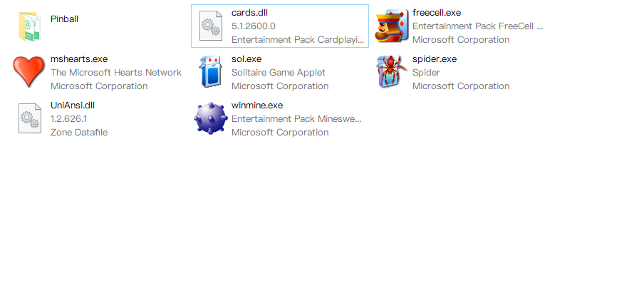Select the red heart mshearts icon
The height and width of the screenshot is (308, 644).
[x=28, y=72]
